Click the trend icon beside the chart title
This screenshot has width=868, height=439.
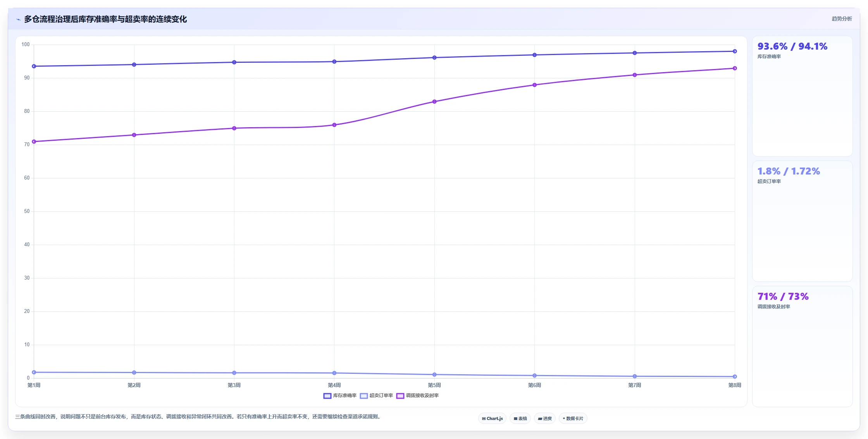click(x=18, y=19)
